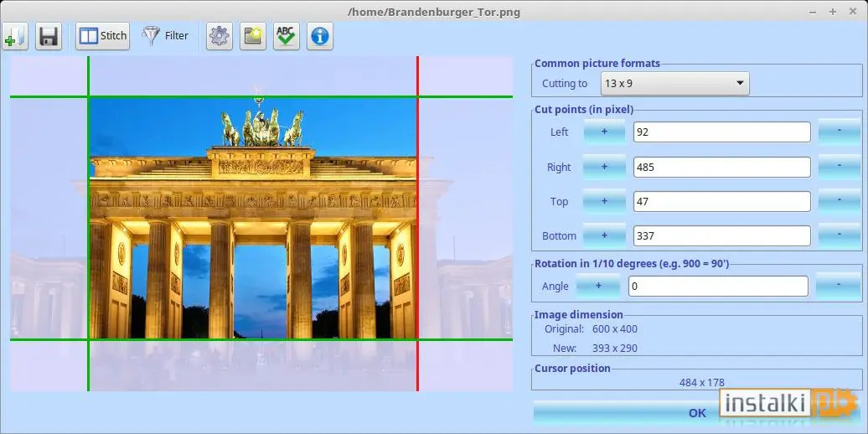
Task: Click the picture with star toolbar icon
Action: click(x=253, y=37)
